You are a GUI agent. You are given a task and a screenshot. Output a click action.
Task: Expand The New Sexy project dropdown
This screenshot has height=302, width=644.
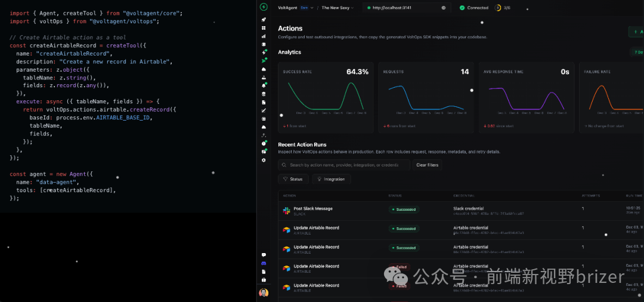(338, 8)
